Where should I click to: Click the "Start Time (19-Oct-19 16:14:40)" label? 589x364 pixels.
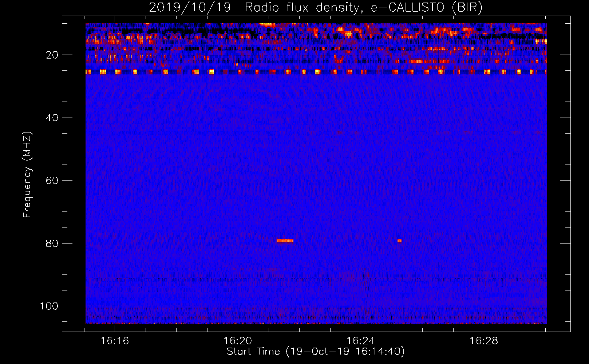[316, 352]
